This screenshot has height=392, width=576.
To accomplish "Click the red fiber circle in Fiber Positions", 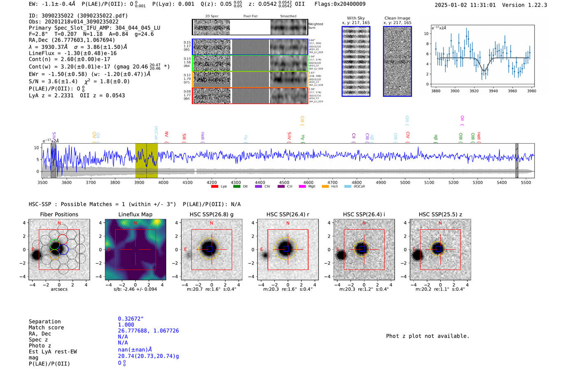I will (x=63, y=239).
